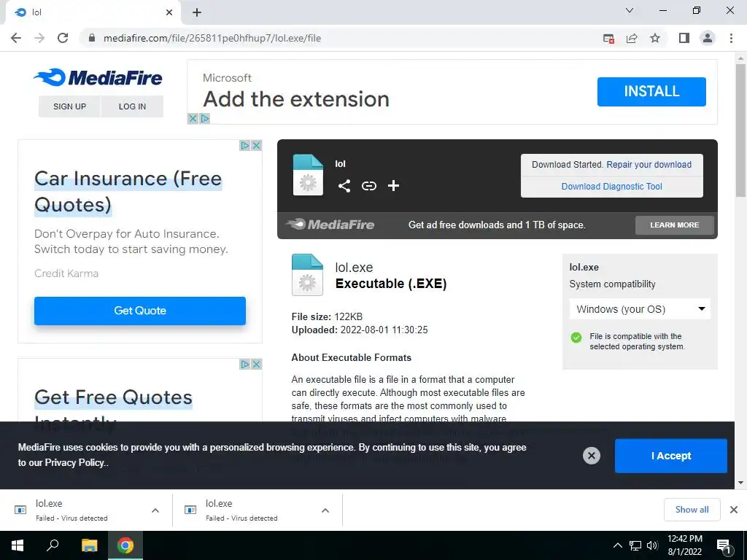Close the downloads bar

734,510
